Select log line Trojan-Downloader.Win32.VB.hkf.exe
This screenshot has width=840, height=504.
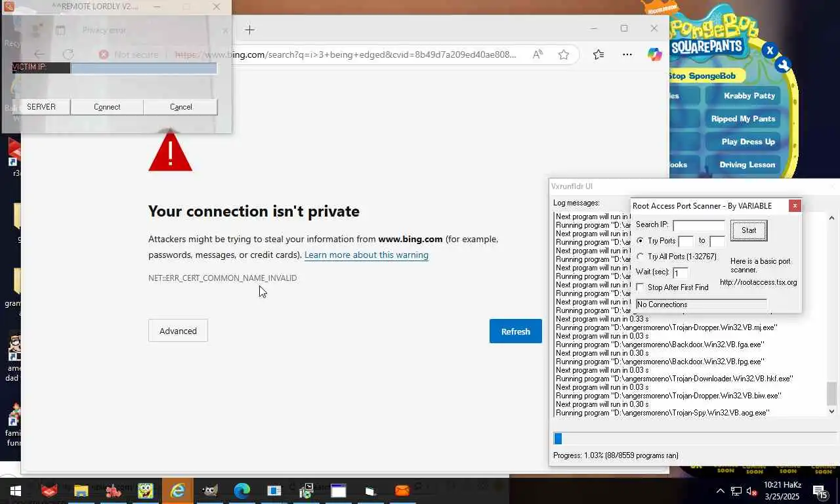(x=674, y=378)
